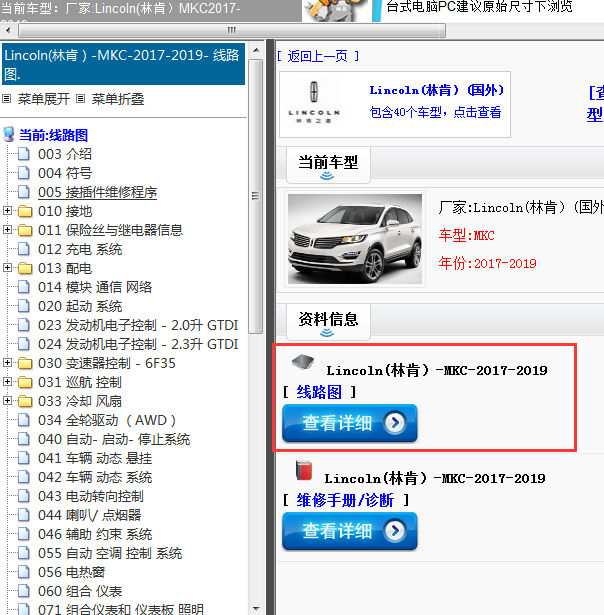Screen dimensions: 604x615
Task: Click the 年份:2017-2019 red text
Action: click(x=488, y=263)
